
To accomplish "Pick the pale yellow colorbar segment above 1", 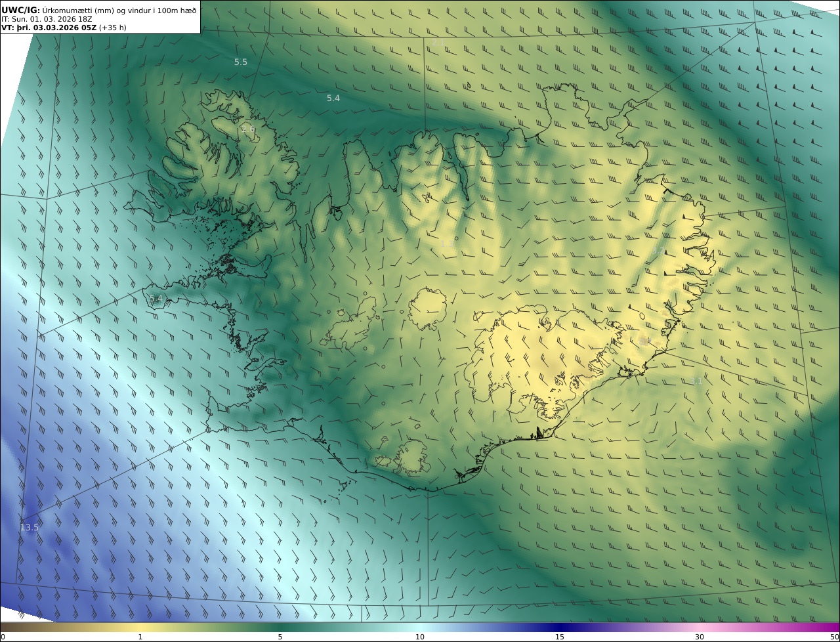I will tap(140, 627).
